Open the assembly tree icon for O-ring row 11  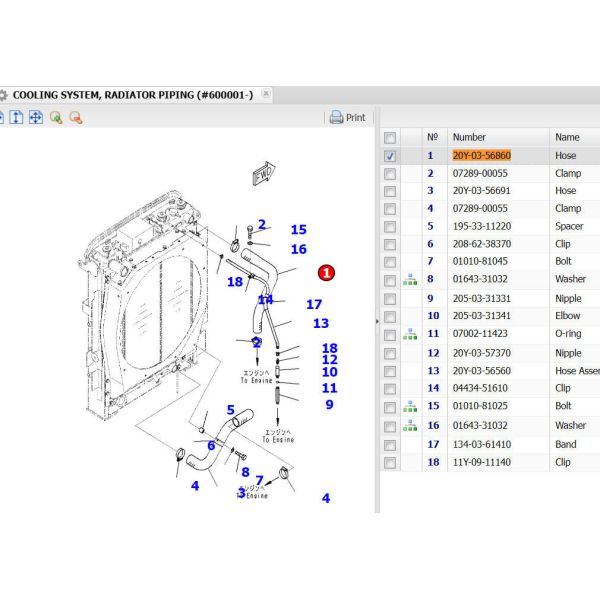tap(410, 334)
